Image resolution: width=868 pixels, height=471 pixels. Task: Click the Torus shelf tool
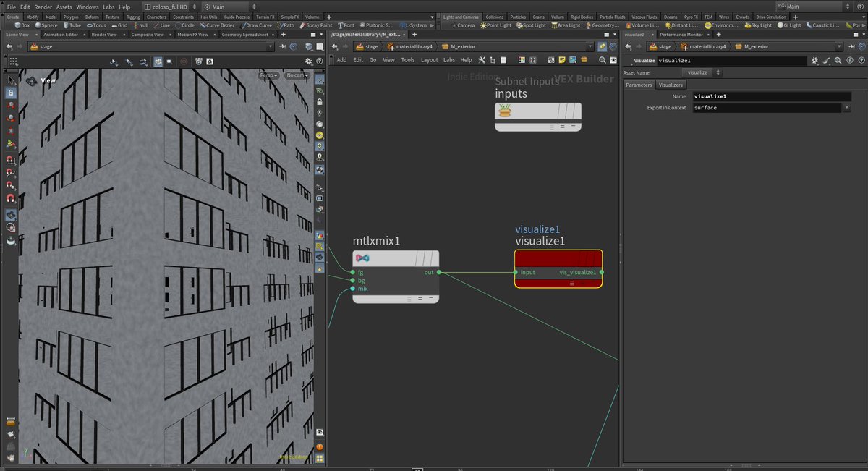97,25
